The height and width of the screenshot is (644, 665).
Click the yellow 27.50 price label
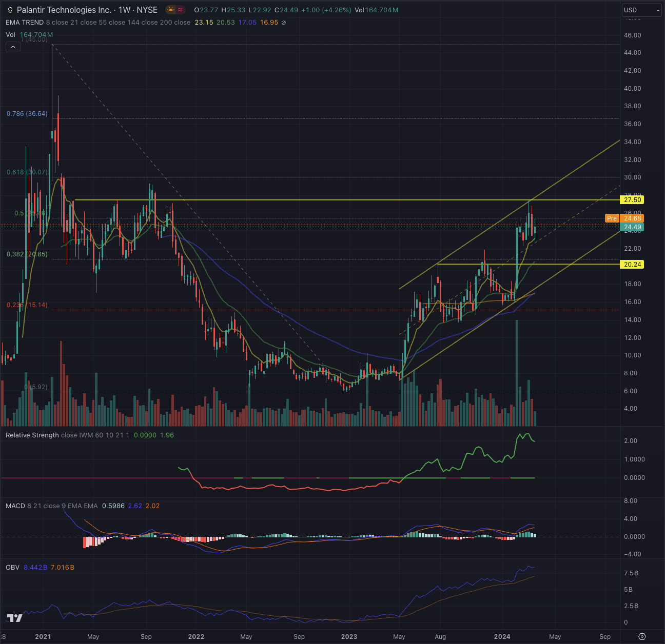tap(633, 200)
